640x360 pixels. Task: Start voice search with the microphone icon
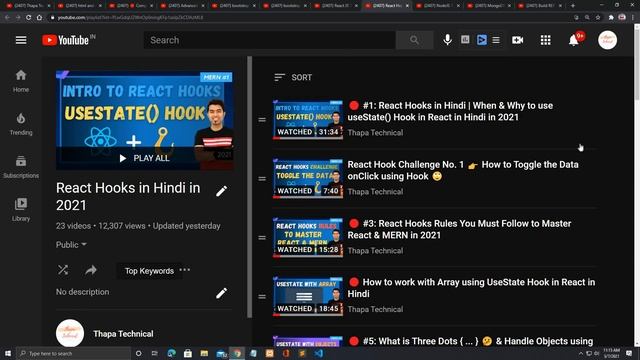[447, 40]
